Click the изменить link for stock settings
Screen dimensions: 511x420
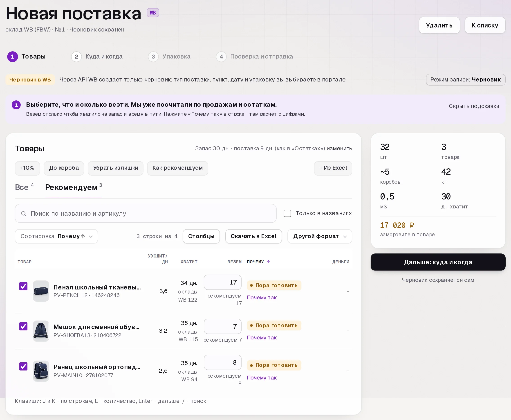click(339, 149)
